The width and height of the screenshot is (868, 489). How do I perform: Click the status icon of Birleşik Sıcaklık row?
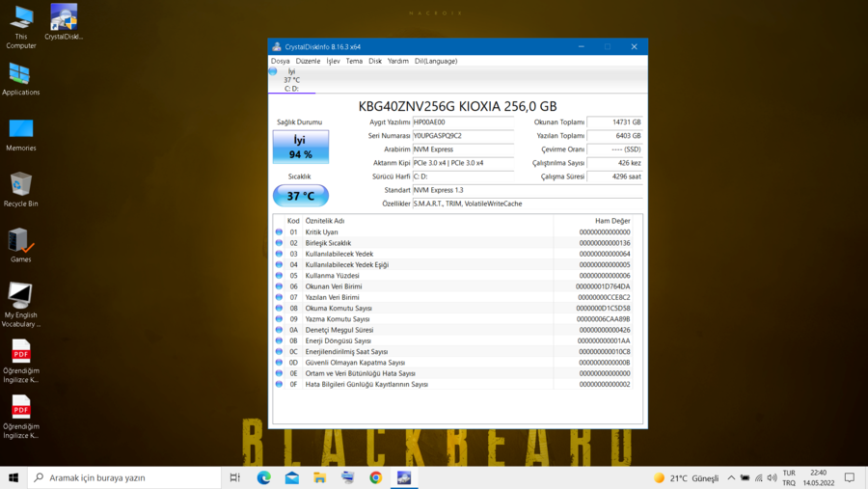coord(279,243)
